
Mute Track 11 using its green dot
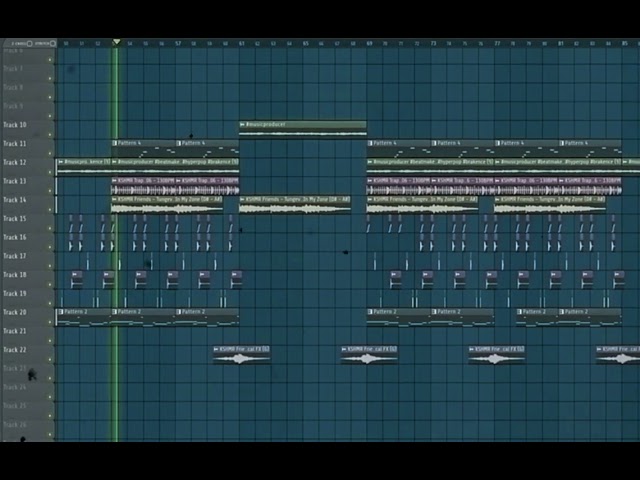(x=51, y=153)
